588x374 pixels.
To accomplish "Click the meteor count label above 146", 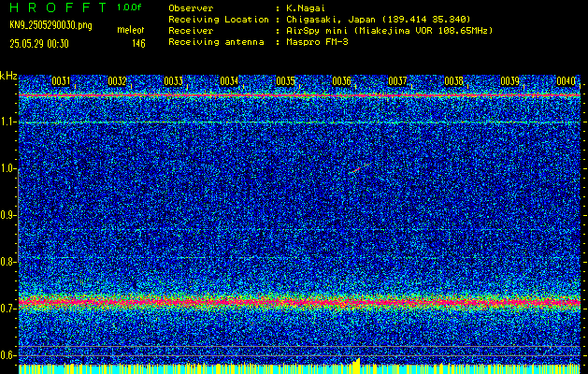I will click(131, 30).
